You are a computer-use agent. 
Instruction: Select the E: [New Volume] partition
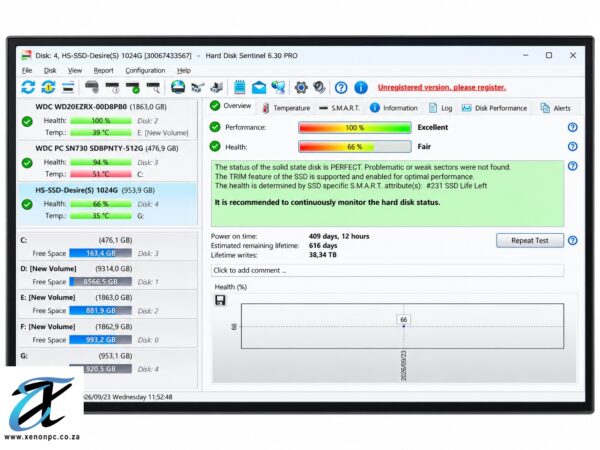click(108, 304)
